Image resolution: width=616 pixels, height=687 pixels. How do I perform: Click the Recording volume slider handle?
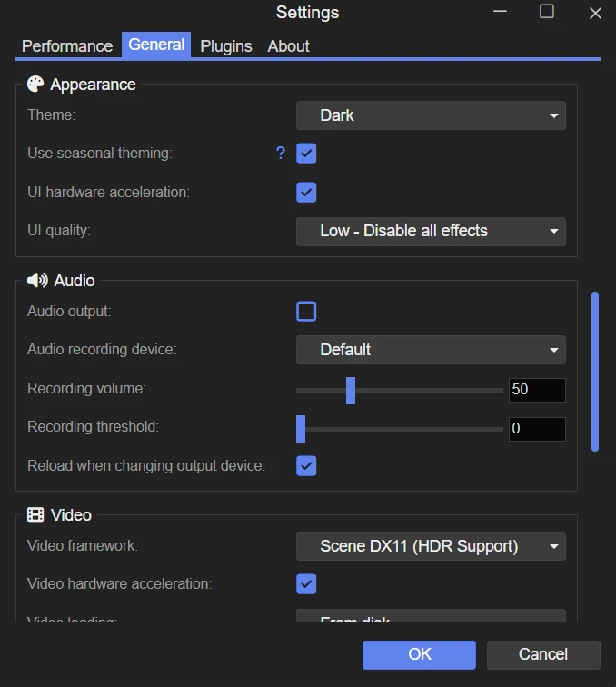coord(351,391)
